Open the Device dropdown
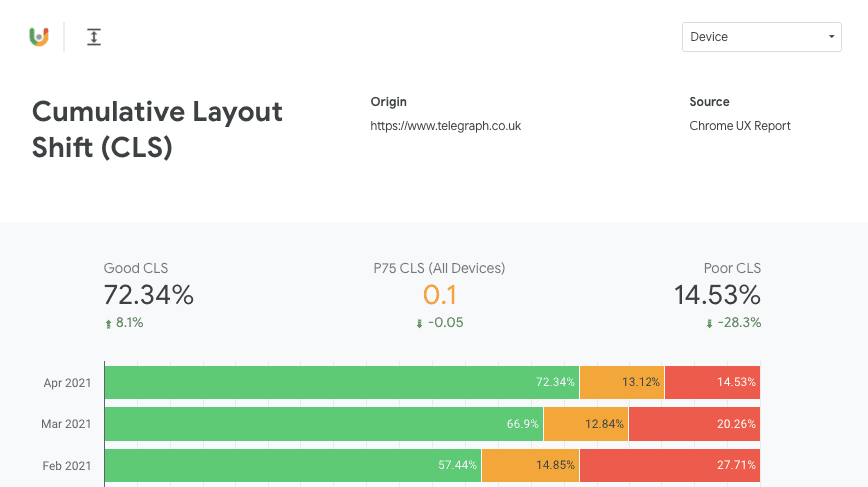The image size is (868, 487). click(762, 37)
